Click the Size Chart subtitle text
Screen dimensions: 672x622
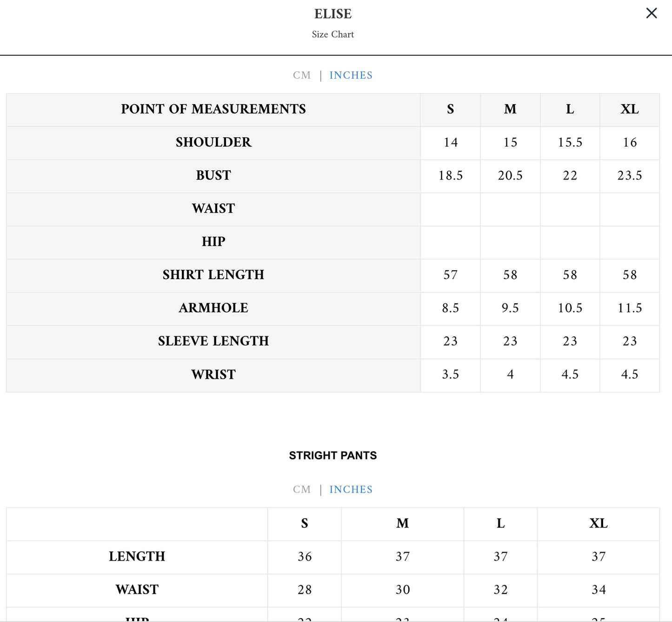(x=333, y=34)
